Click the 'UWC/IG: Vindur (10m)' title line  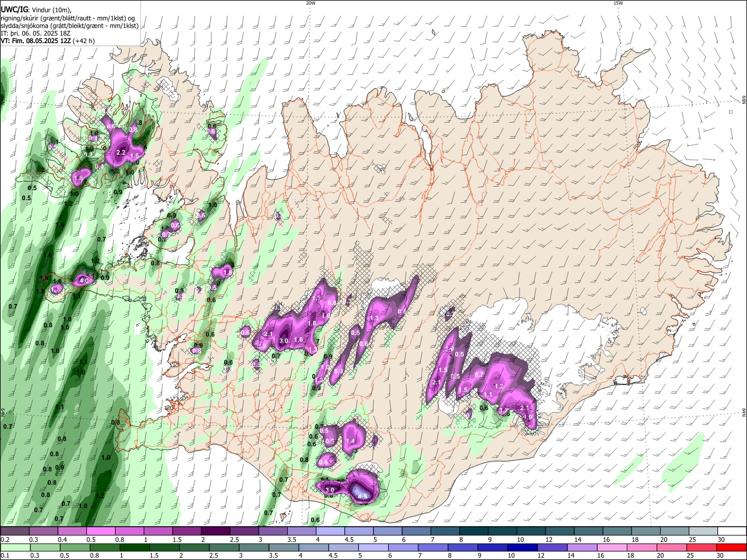(x=36, y=10)
